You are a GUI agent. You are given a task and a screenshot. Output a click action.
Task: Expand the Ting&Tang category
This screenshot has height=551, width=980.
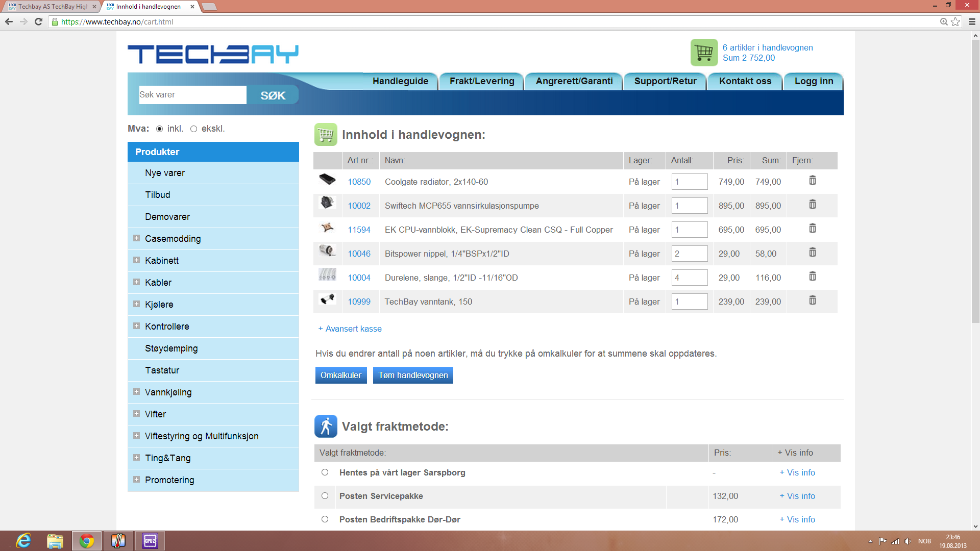pyautogui.click(x=136, y=458)
